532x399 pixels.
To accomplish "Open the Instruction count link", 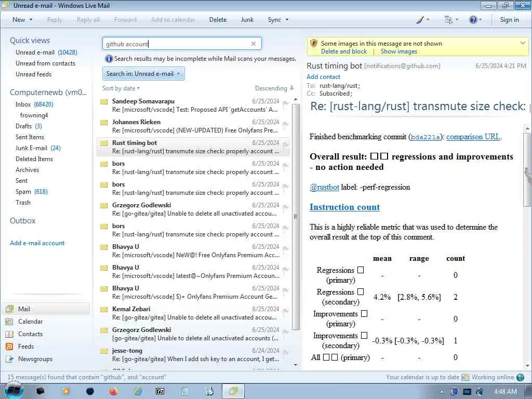I will pos(344,207).
